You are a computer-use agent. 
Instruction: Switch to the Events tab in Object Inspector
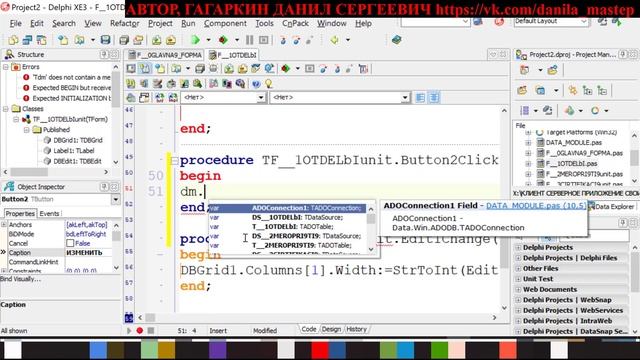tap(49, 213)
